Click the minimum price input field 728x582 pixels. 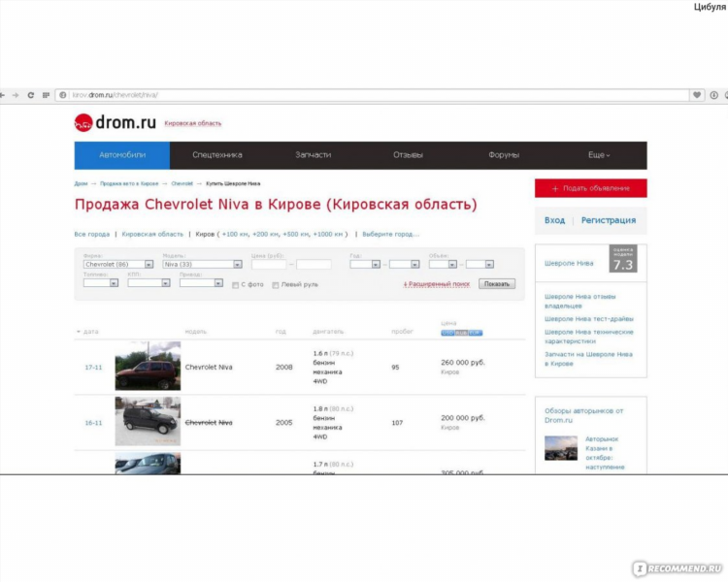(x=269, y=265)
